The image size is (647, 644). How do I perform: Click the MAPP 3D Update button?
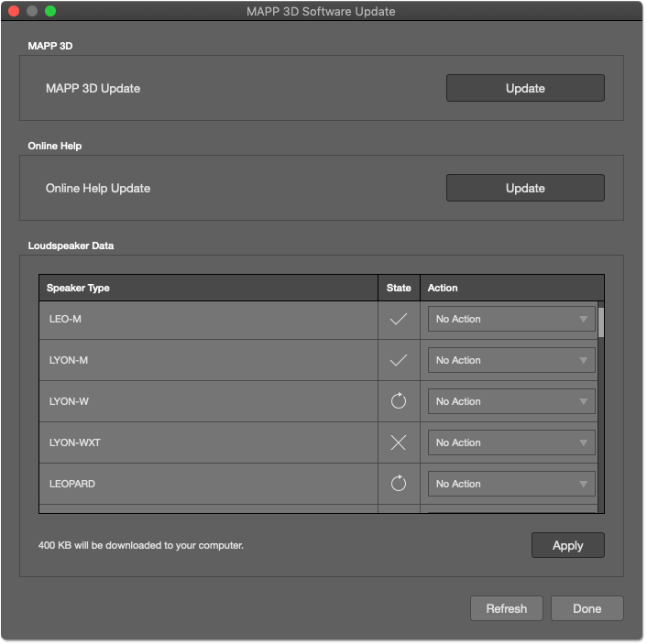click(x=525, y=88)
